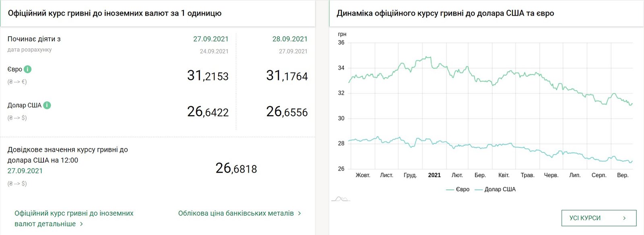Click the Євро legend line marker under the chart

click(451, 189)
